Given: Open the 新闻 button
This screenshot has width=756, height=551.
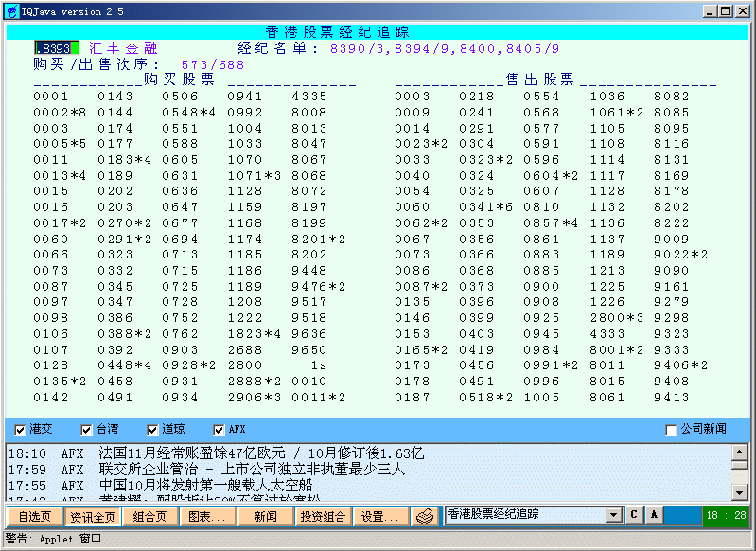Looking at the screenshot, I should tap(265, 517).
